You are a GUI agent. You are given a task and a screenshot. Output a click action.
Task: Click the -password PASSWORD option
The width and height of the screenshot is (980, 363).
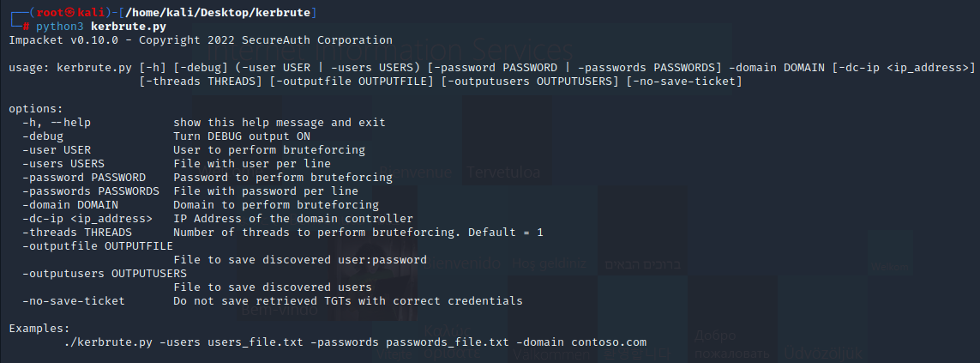(x=84, y=178)
